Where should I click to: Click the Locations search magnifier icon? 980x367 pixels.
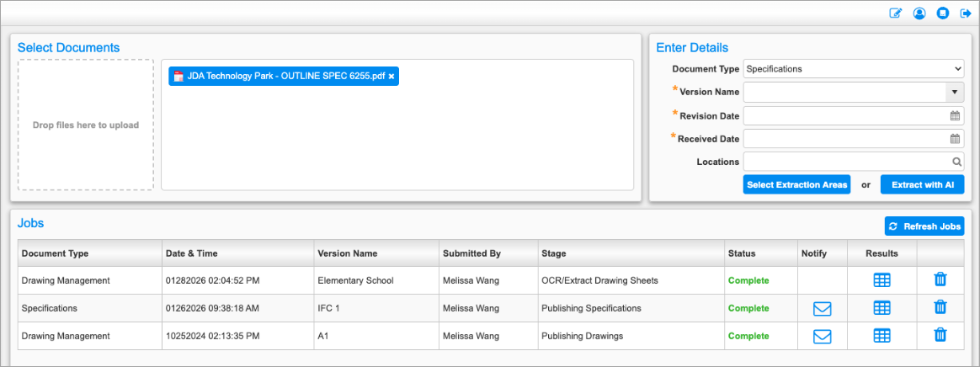pos(956,162)
